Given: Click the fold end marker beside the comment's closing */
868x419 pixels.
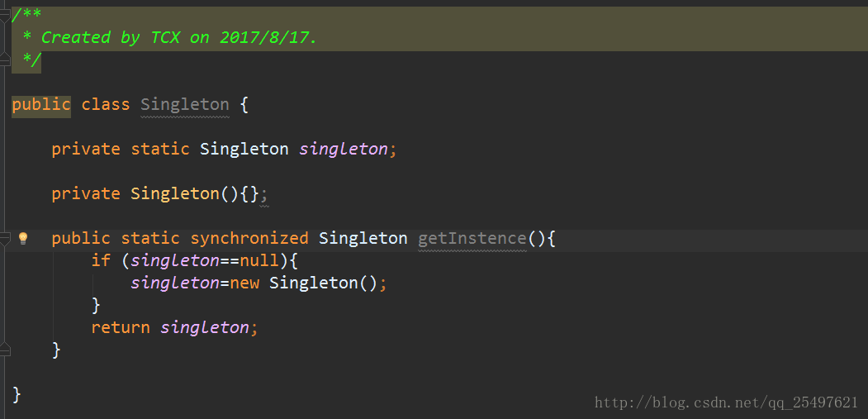Looking at the screenshot, I should coord(4,60).
